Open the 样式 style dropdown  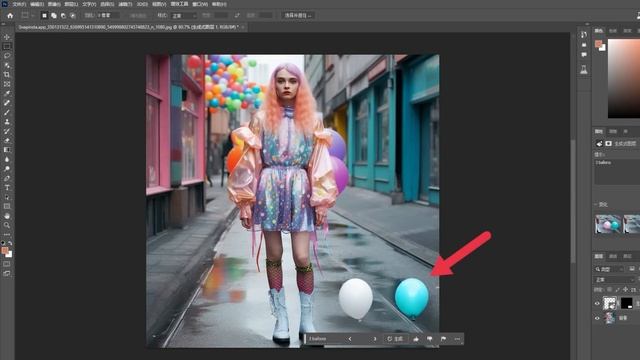pos(184,16)
